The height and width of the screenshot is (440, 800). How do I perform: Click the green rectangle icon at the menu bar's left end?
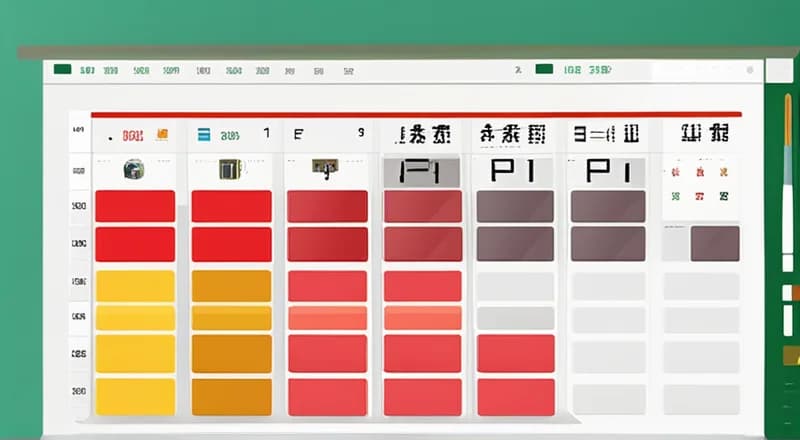pyautogui.click(x=62, y=69)
